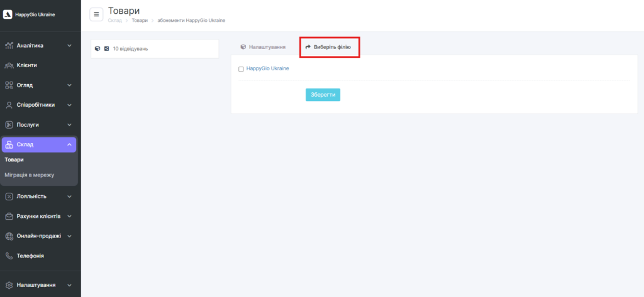Click the Телефонія phone icon
Viewport: 644px width, 297px height.
9,256
